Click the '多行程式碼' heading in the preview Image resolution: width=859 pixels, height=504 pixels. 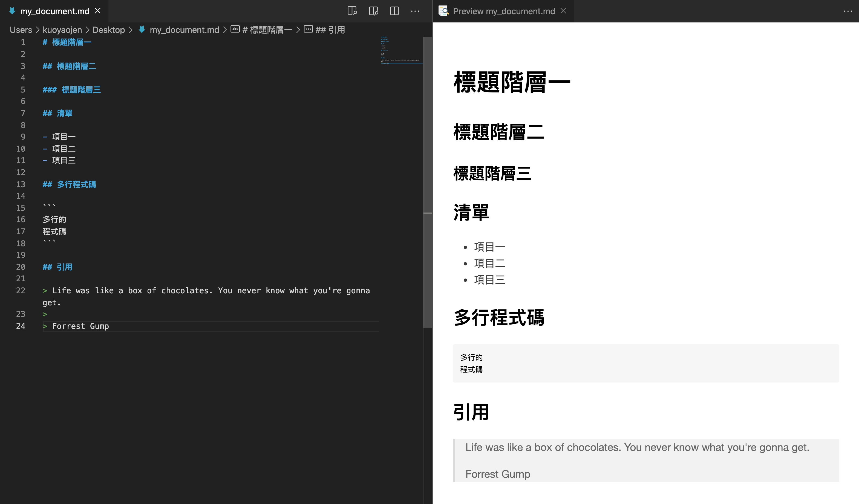click(499, 318)
